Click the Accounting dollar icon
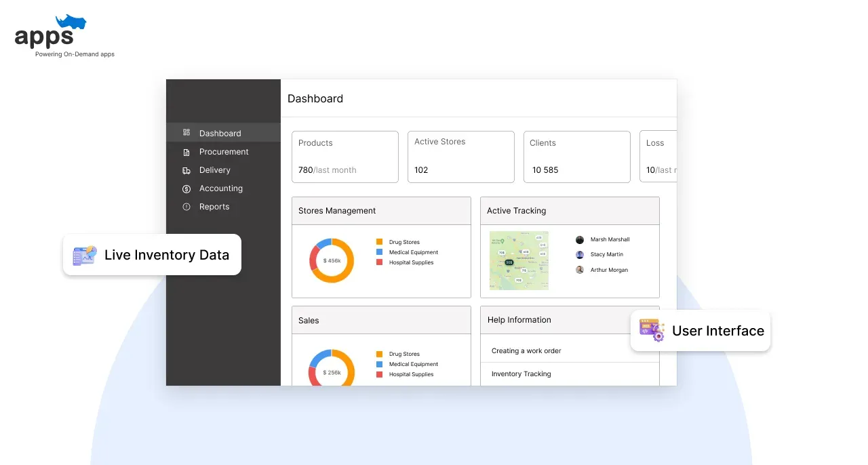This screenshot has width=868, height=465. [x=186, y=188]
